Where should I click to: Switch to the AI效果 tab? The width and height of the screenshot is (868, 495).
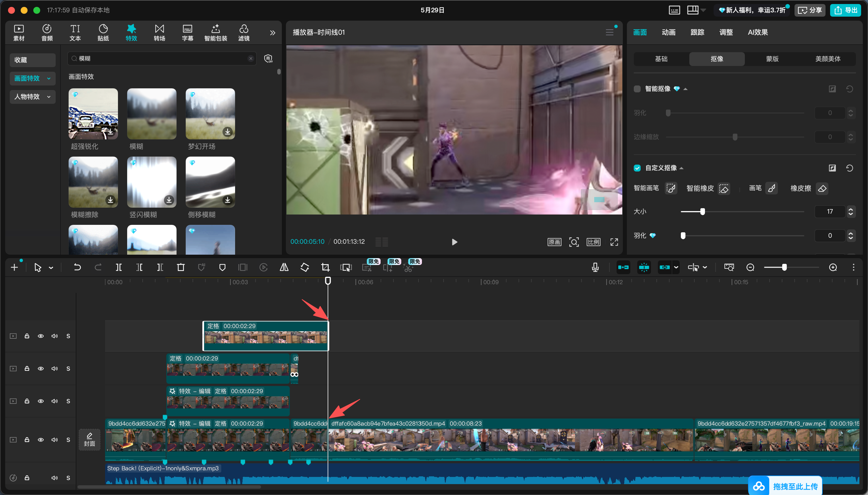(758, 32)
